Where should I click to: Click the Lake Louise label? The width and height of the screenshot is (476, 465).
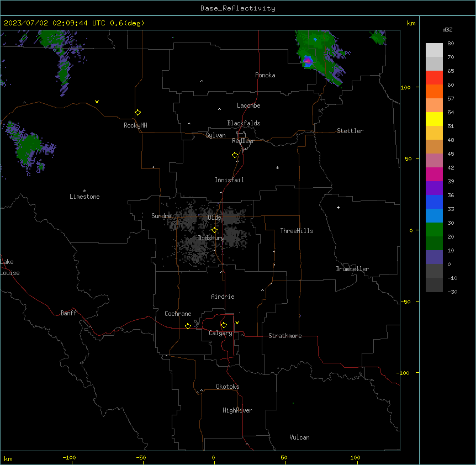tap(10, 267)
